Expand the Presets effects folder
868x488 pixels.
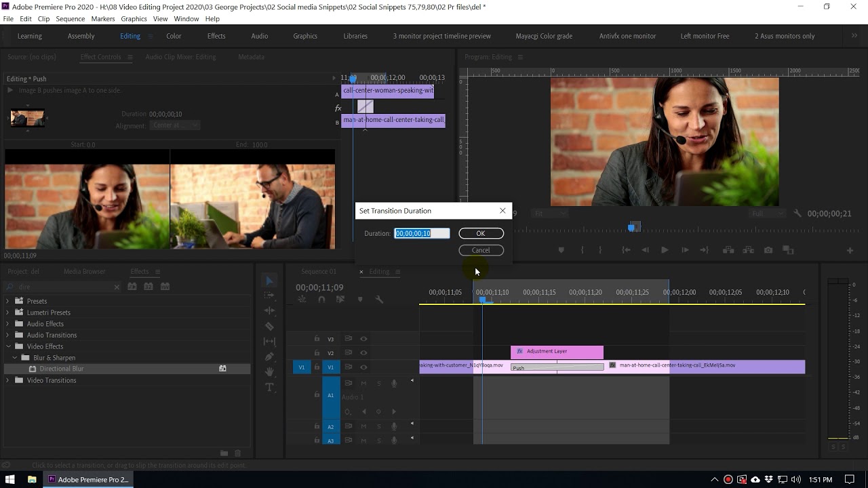[x=8, y=301]
